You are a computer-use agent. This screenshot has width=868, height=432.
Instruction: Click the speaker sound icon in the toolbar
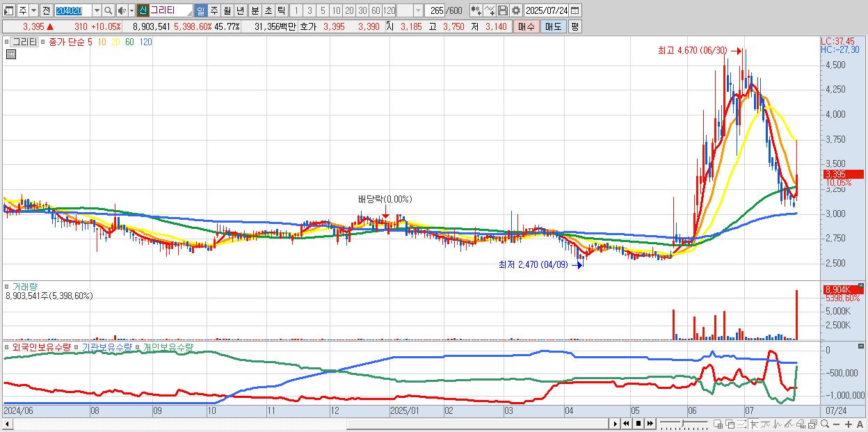click(122, 10)
